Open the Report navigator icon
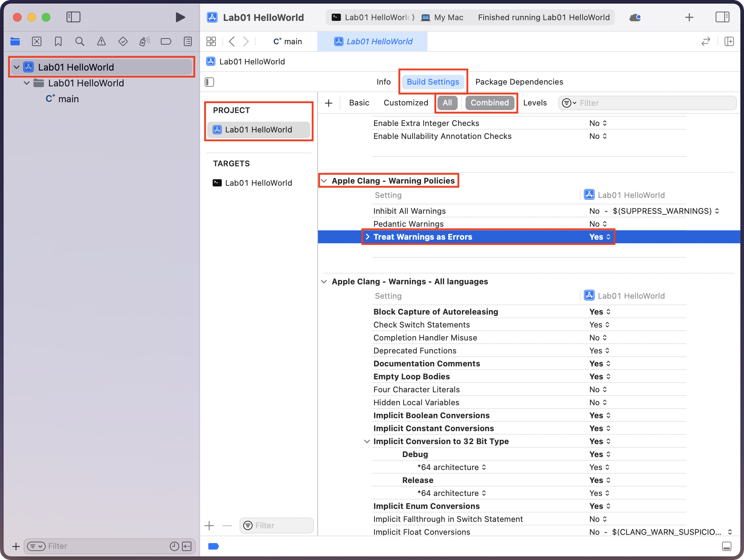 click(x=188, y=42)
